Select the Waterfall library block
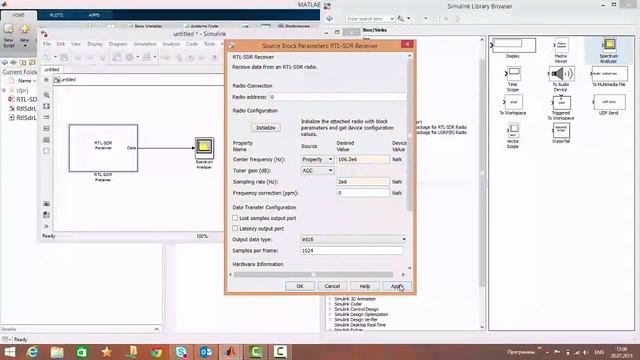Image resolution: width=640 pixels, height=360 pixels. point(561,131)
